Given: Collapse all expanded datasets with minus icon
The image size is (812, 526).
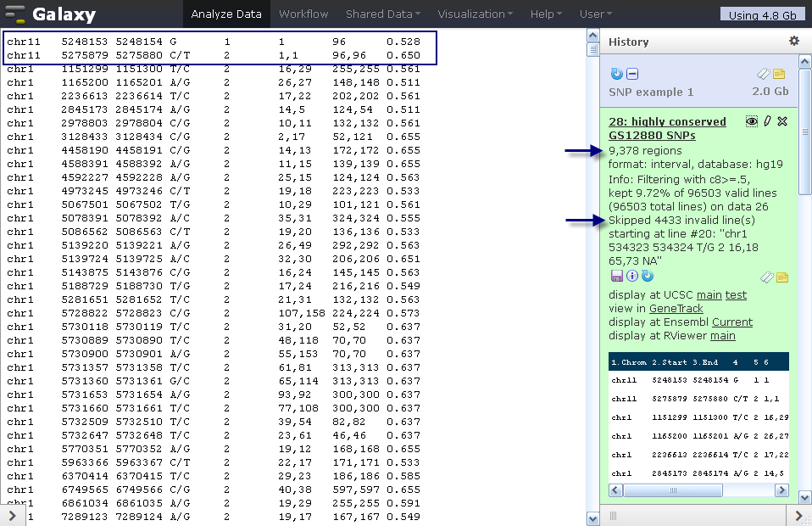Looking at the screenshot, I should pos(632,74).
